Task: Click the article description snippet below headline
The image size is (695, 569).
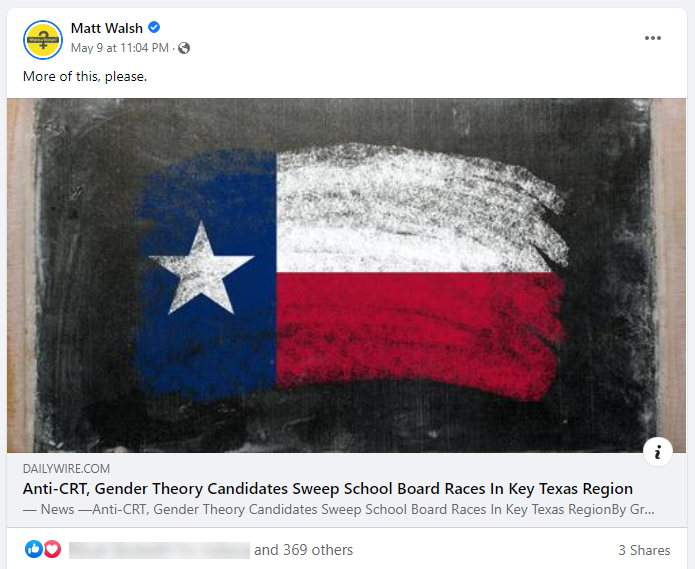Action: (x=339, y=509)
